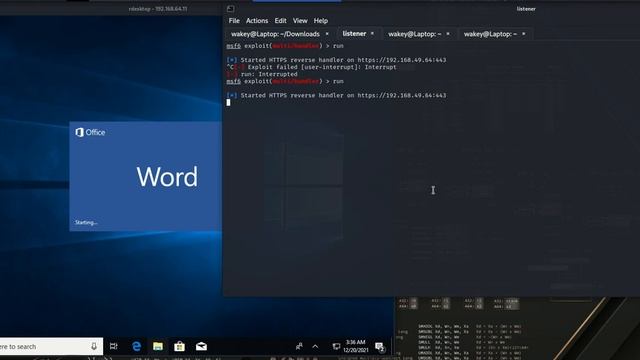This screenshot has height=360, width=640.
Task: Click the network icon in system tray
Action: (x=336, y=347)
